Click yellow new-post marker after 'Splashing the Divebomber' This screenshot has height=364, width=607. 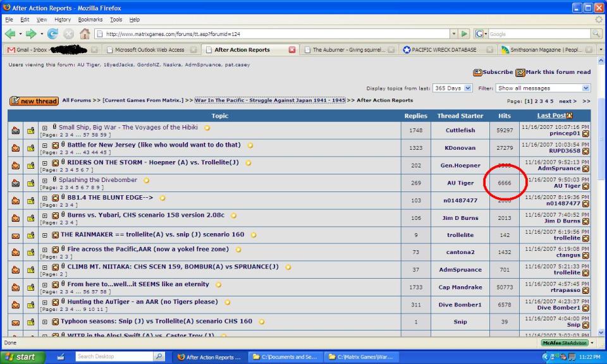(146, 180)
